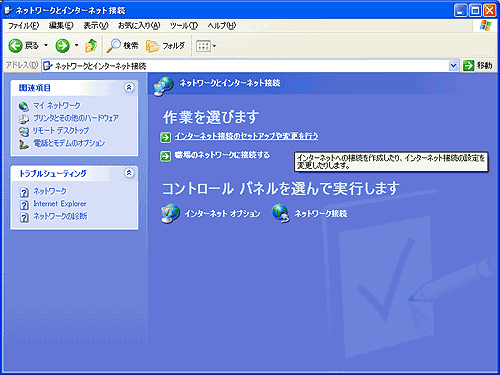Expand the address bar dropdown list
The width and height of the screenshot is (500, 375).
pyautogui.click(x=453, y=66)
